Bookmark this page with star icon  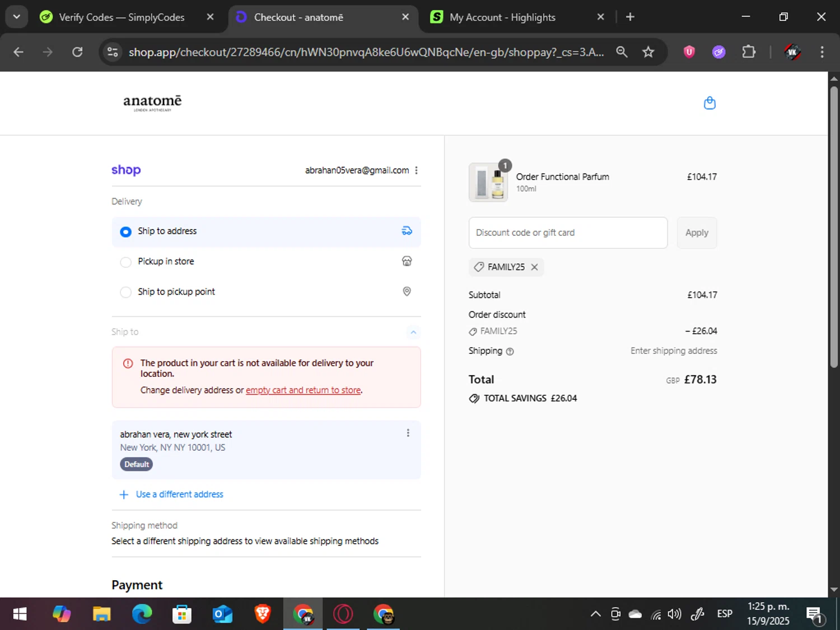pos(648,52)
